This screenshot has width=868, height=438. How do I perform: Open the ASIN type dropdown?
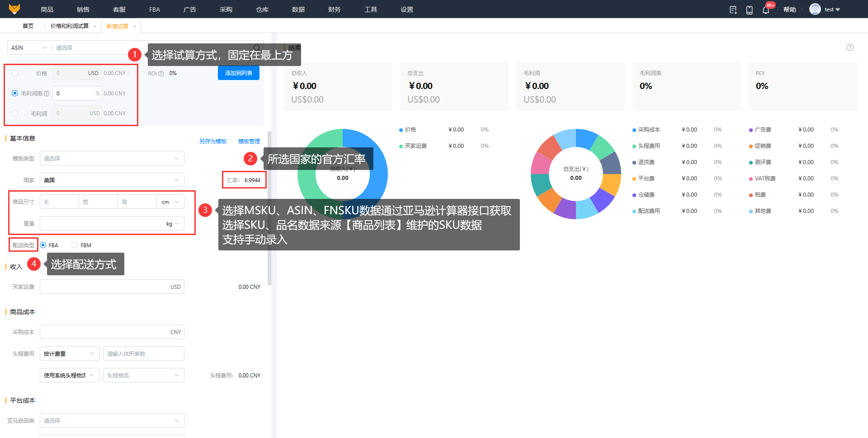pyautogui.click(x=29, y=47)
